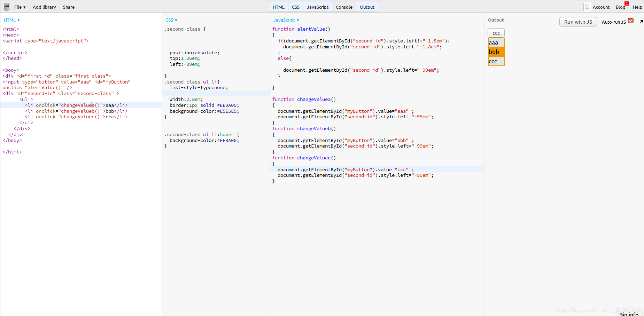Click the 'width:2.8em;' CSS line
The height and width of the screenshot is (316, 644).
186,100
